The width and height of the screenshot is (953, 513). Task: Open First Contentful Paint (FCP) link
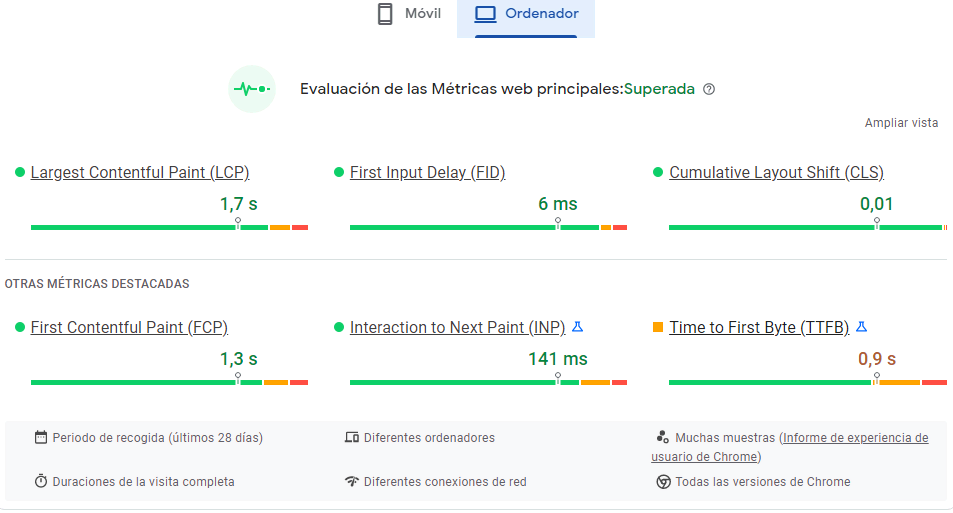coord(129,327)
